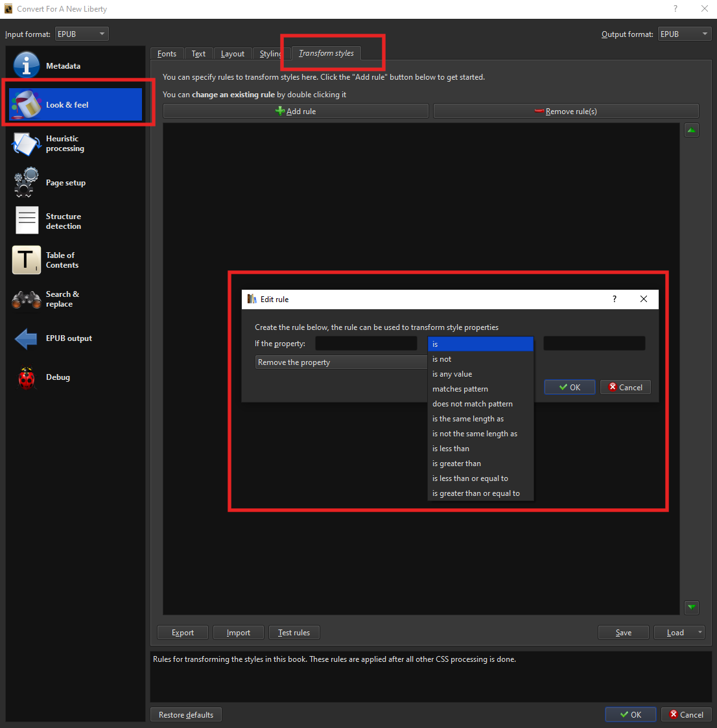The image size is (717, 728).
Task: Choose 'does not match pattern' option
Action: [480, 403]
